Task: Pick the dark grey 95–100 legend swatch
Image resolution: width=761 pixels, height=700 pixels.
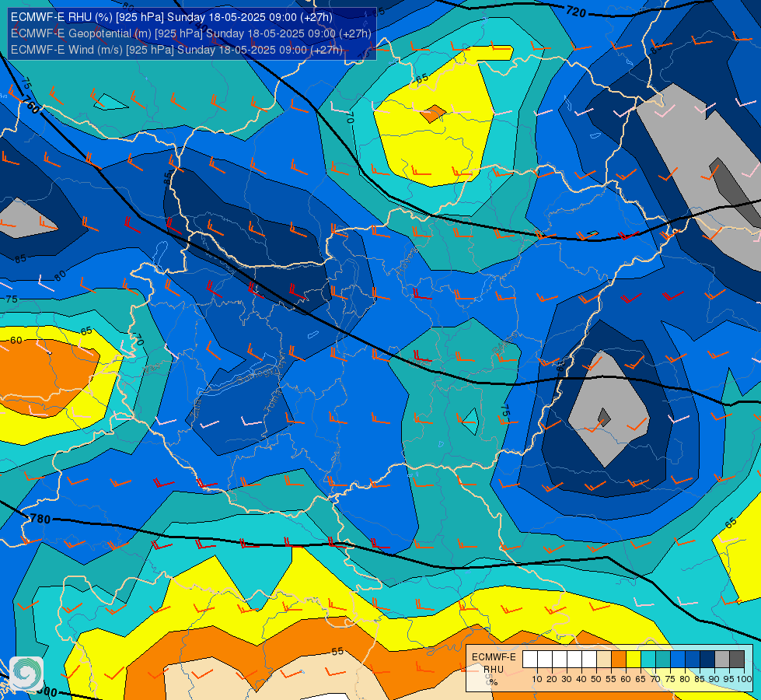Action: click(x=737, y=659)
